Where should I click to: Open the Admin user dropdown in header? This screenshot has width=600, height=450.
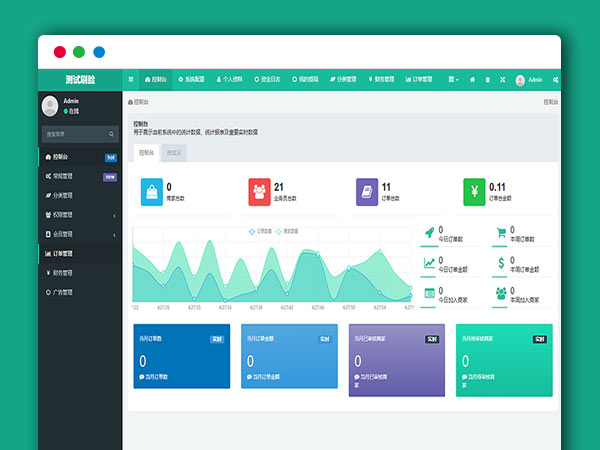(528, 79)
